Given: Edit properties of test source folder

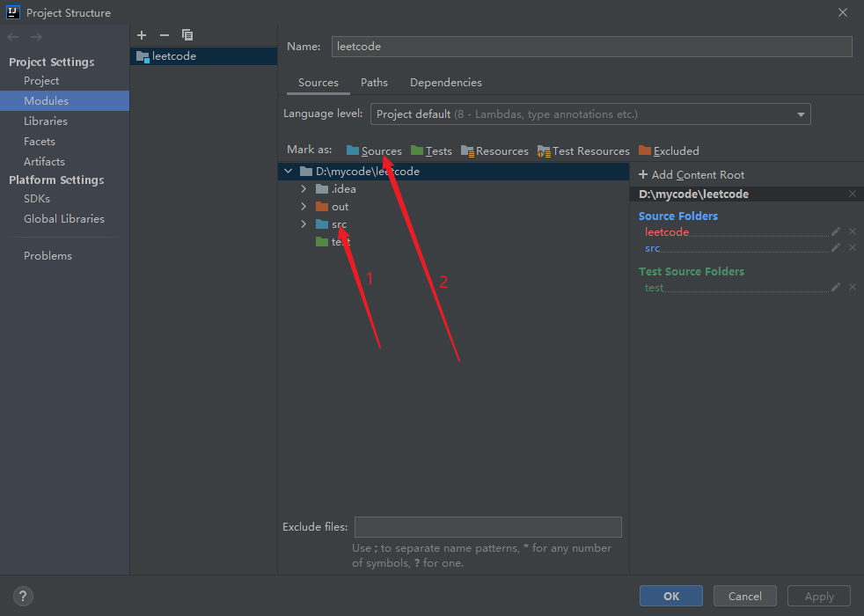Looking at the screenshot, I should (x=836, y=287).
